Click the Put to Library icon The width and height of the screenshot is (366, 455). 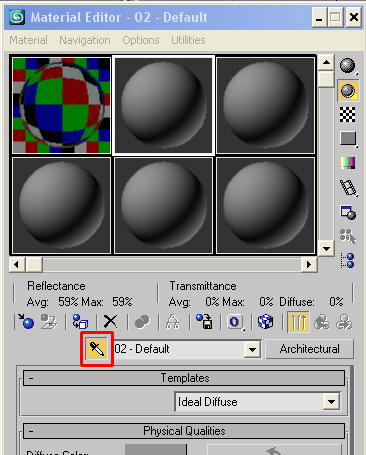[204, 322]
